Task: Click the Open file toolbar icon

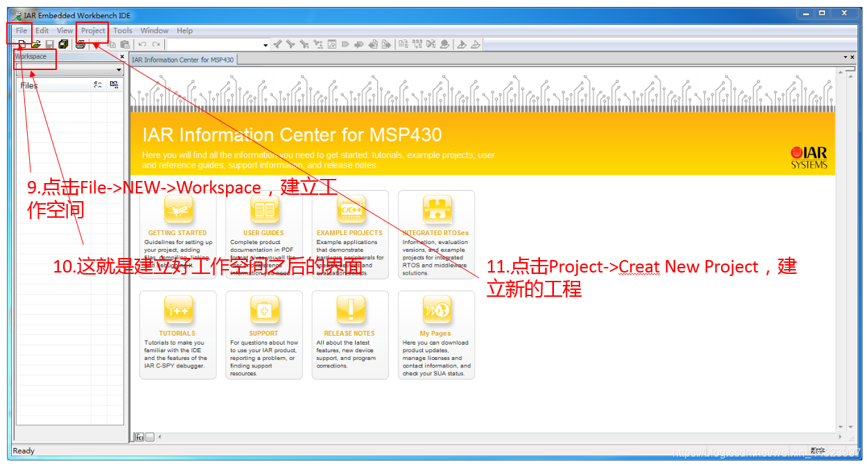Action: 36,44
